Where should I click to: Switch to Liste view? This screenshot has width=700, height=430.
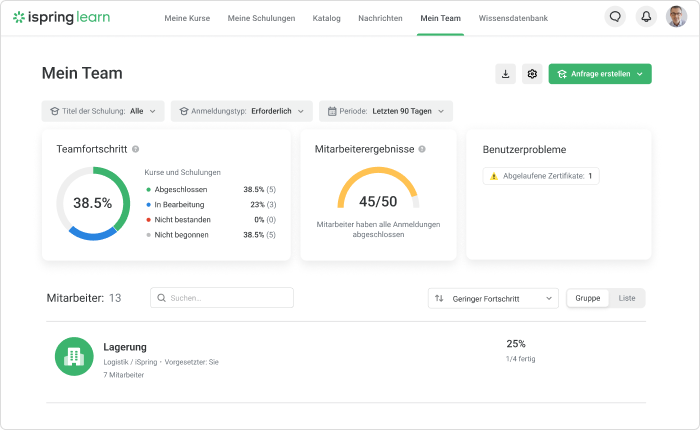627,298
